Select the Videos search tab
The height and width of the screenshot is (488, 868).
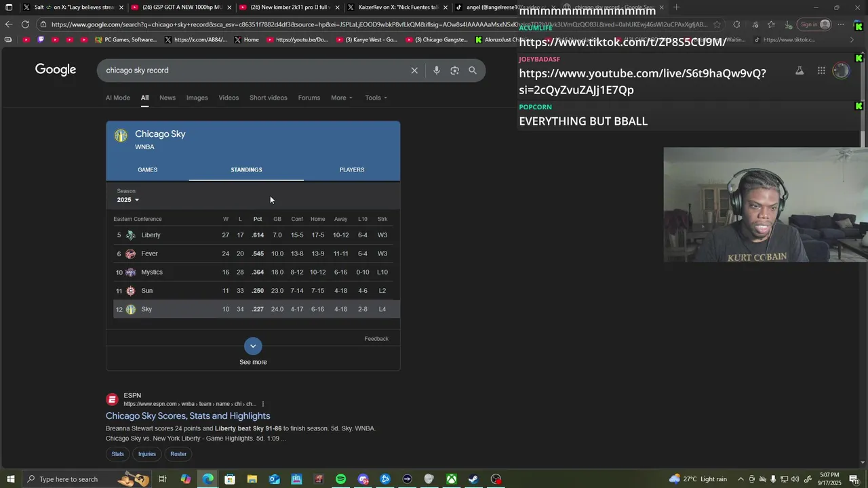pos(229,98)
